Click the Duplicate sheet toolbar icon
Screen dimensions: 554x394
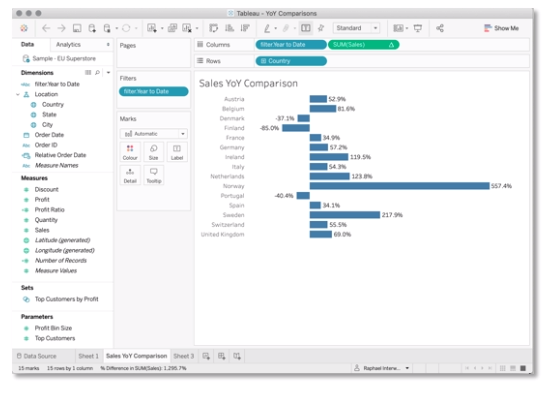172,28
